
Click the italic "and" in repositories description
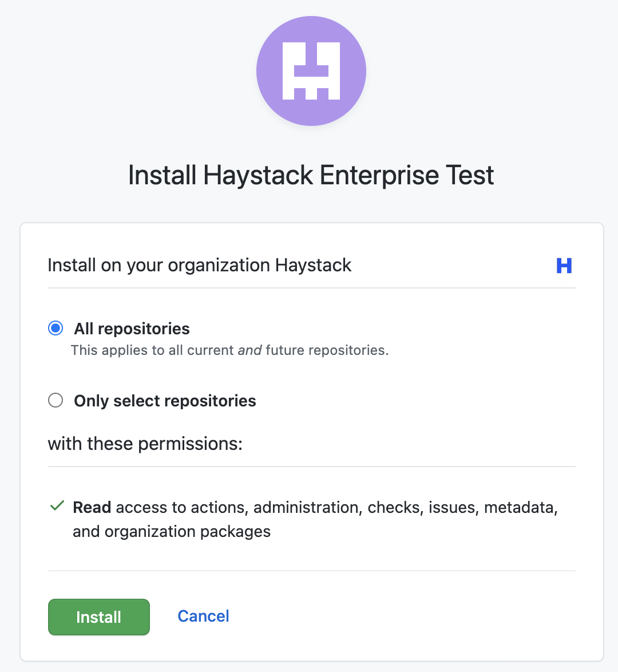pyautogui.click(x=249, y=350)
